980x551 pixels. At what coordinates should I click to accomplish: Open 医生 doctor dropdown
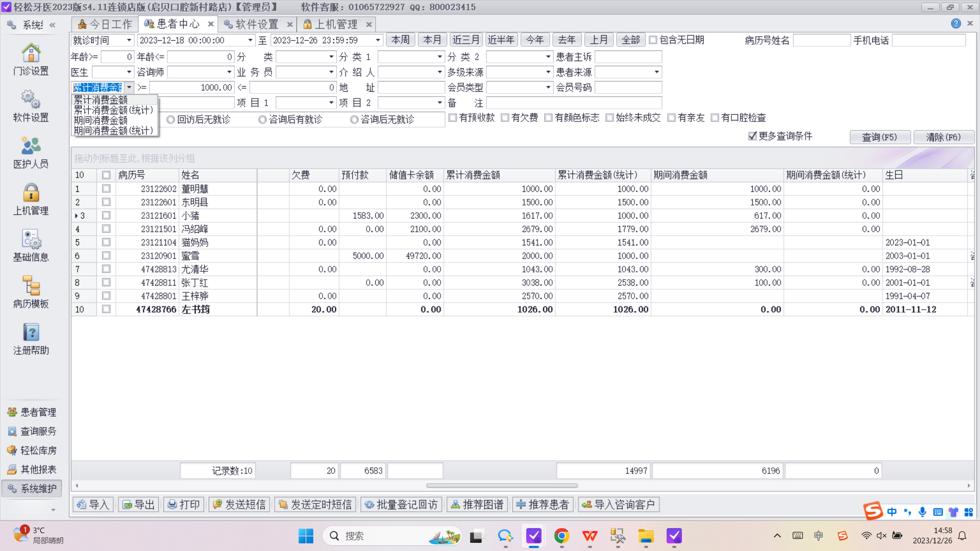pos(129,72)
